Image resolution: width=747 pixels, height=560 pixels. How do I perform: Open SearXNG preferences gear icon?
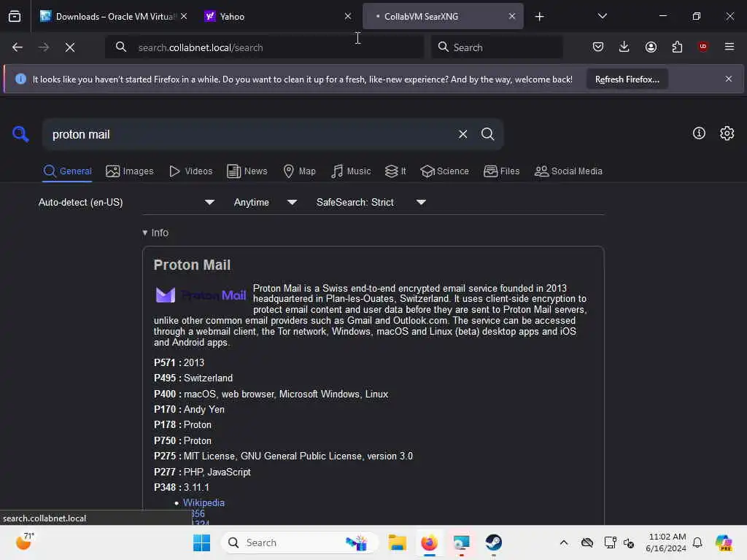[x=727, y=133]
